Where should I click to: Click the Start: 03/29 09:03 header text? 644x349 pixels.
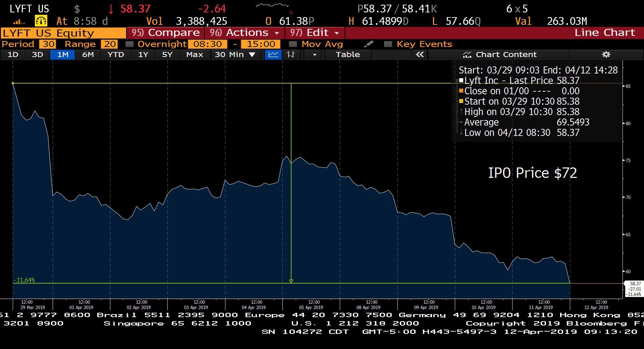[538, 70]
